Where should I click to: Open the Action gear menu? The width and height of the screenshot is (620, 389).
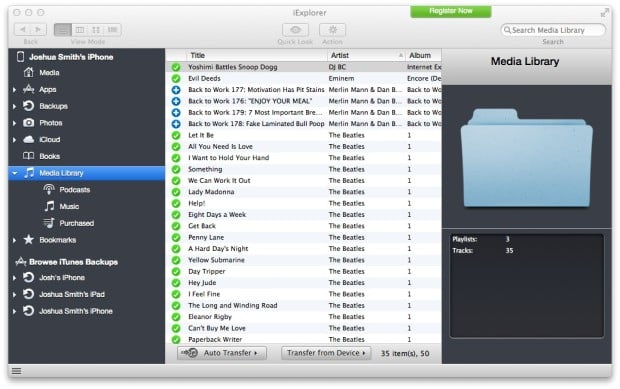(333, 30)
